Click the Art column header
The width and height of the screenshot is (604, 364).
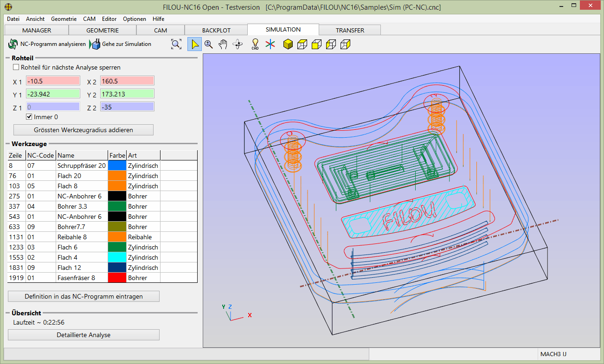coord(143,155)
